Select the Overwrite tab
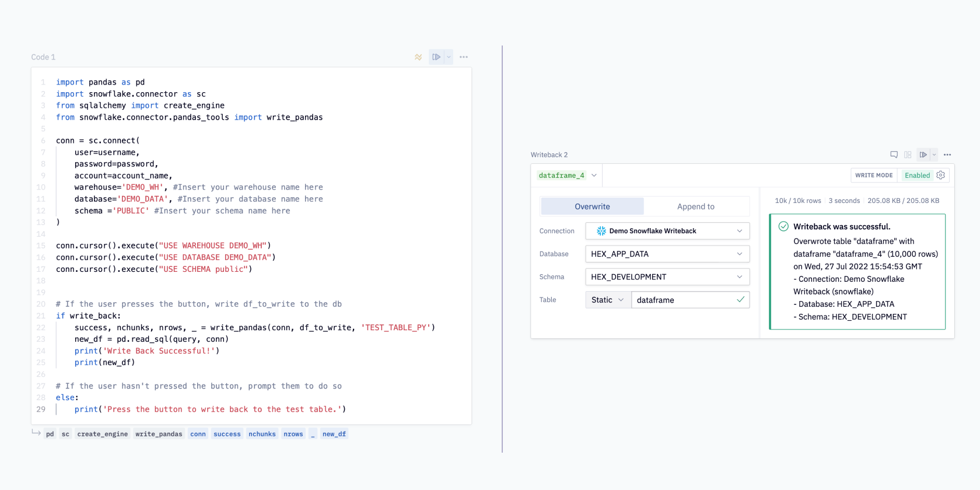This screenshot has width=980, height=490. [592, 206]
